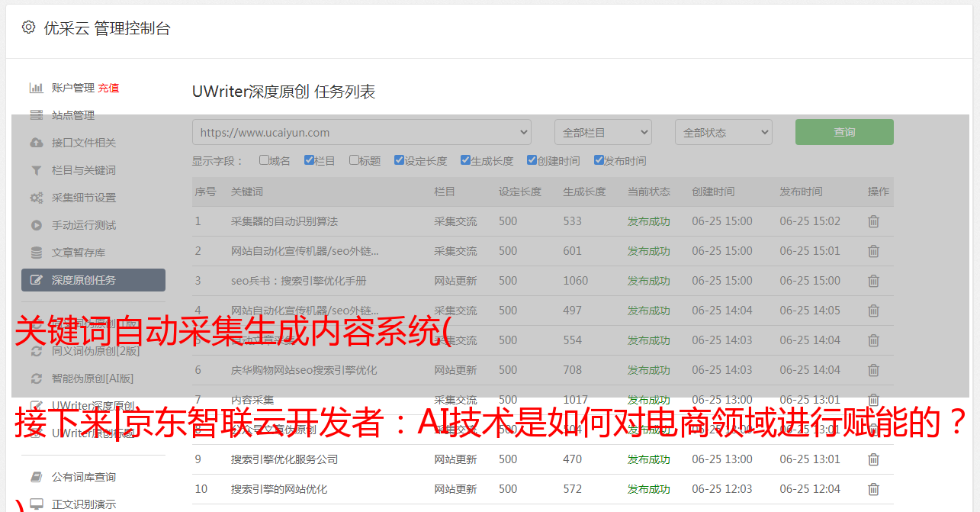Click 发布成功 status in row 1
The height and width of the screenshot is (512, 980).
pos(649,221)
